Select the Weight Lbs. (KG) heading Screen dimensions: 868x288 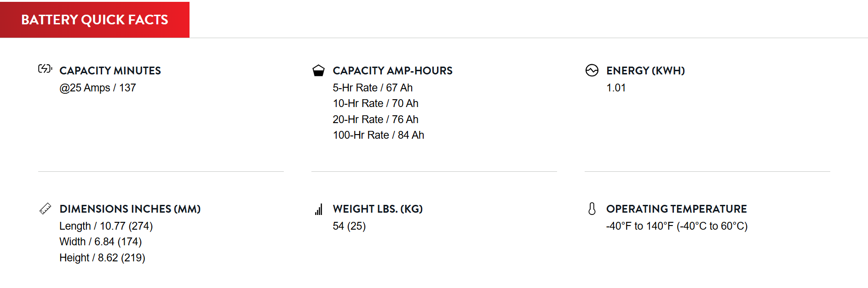coord(378,209)
